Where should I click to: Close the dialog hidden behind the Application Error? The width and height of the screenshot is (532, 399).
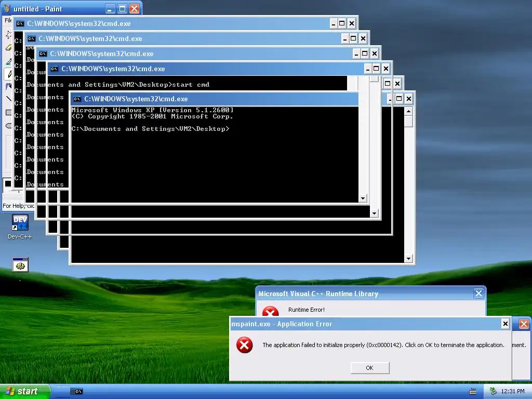(524, 324)
